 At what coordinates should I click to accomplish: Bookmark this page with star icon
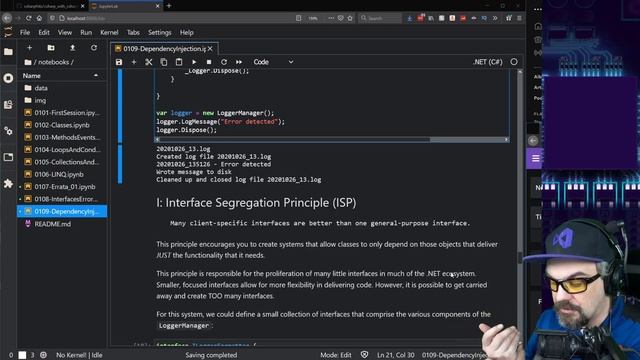point(350,18)
